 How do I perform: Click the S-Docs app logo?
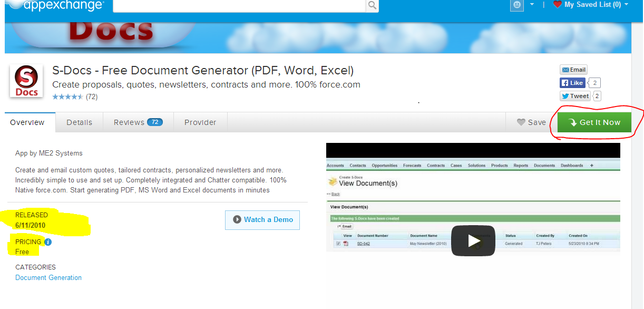[26, 81]
